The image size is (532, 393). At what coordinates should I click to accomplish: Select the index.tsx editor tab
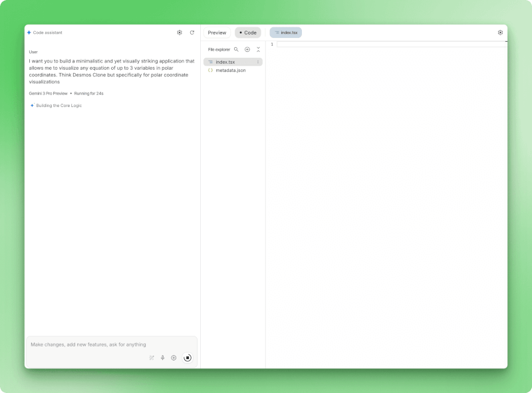[x=286, y=33]
